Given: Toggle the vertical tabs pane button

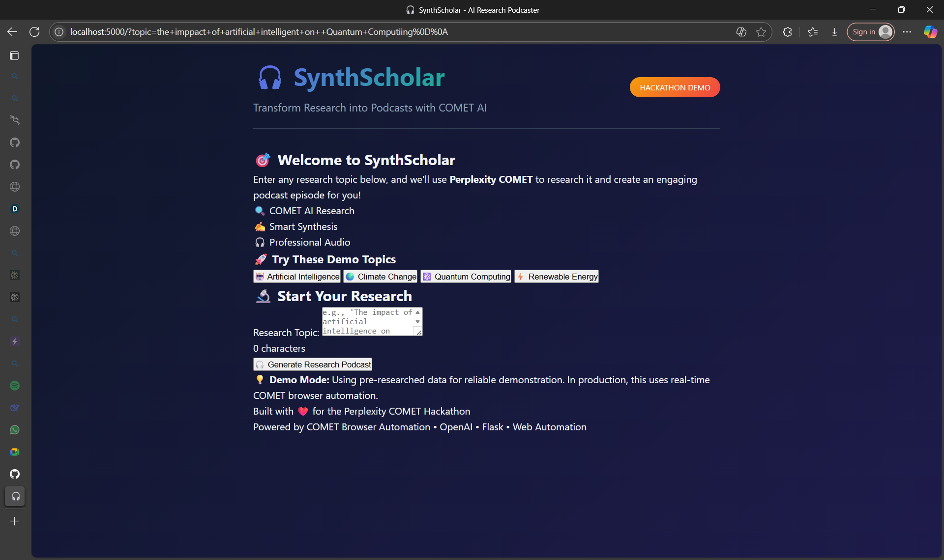Looking at the screenshot, I should click(x=15, y=56).
